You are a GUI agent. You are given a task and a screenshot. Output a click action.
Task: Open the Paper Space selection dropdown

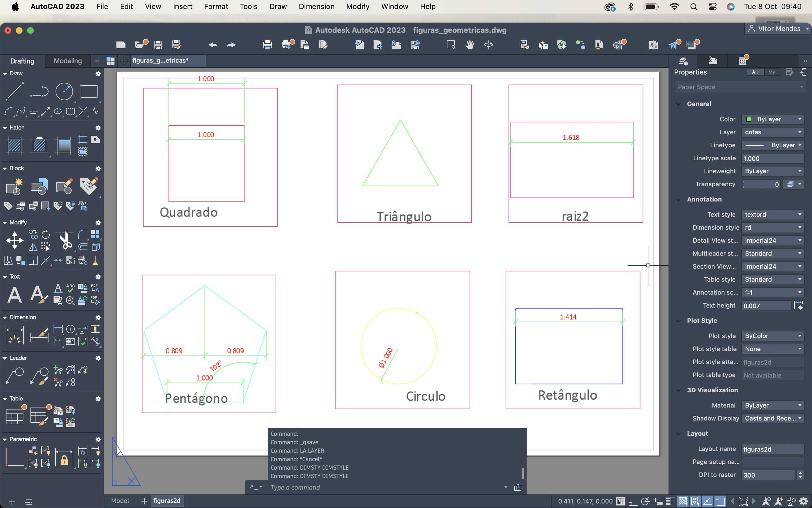click(x=740, y=87)
